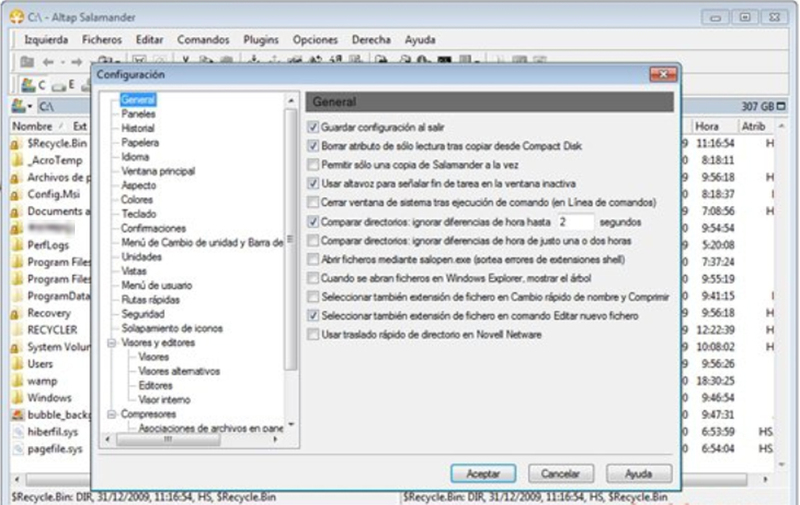Viewport: 800px width, 505px height.
Task: Collapse the Visores y editores tree node
Action: click(111, 343)
